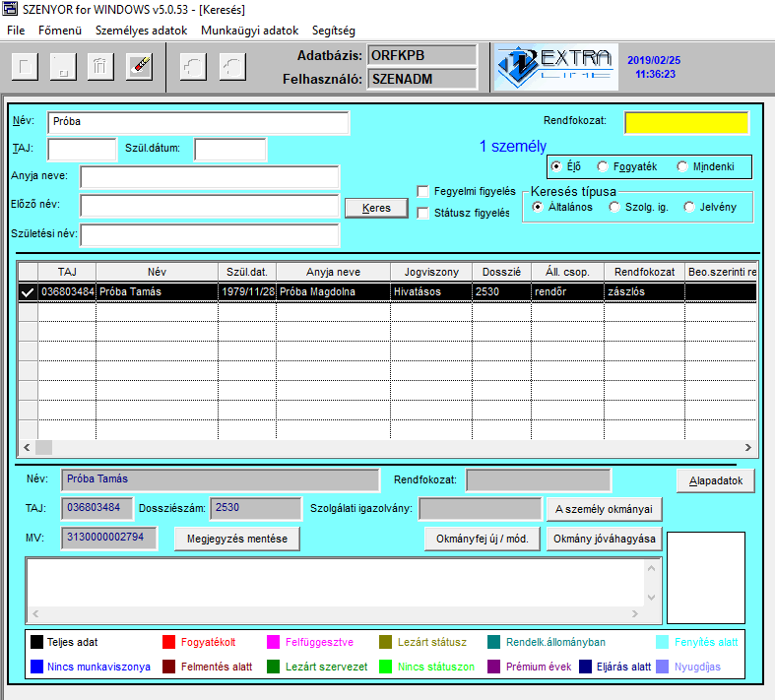
Task: Choose the Jelvény search type option
Action: (x=689, y=207)
